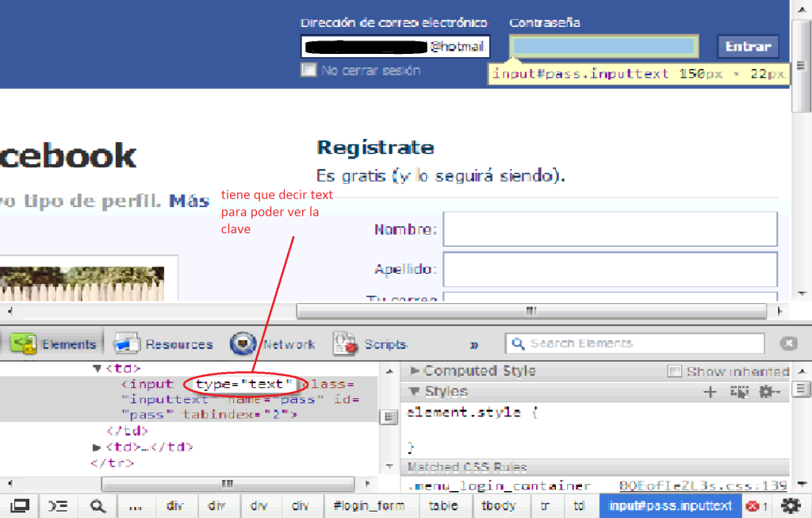Open the inspector settings gear

pyautogui.click(x=791, y=505)
